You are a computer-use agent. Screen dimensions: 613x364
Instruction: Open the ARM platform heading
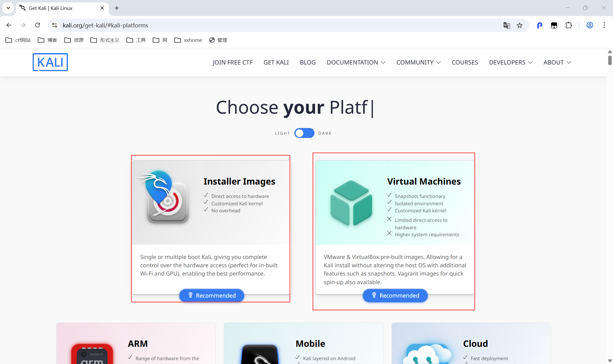[x=138, y=344]
